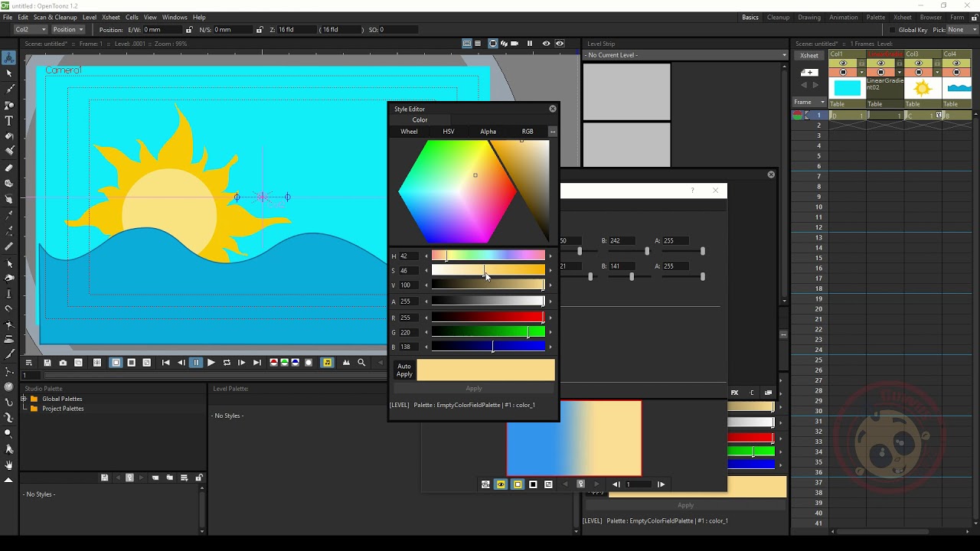This screenshot has height=551, width=980.
Task: Close the Style Editor panel
Action: coord(553,109)
